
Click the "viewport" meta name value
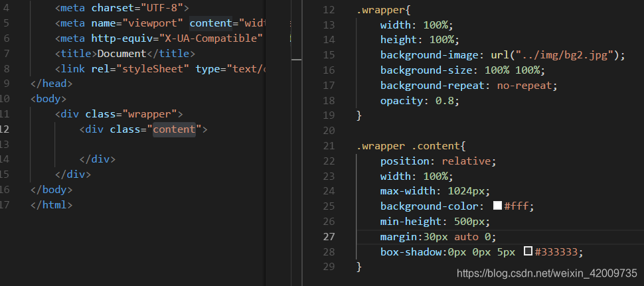click(153, 23)
